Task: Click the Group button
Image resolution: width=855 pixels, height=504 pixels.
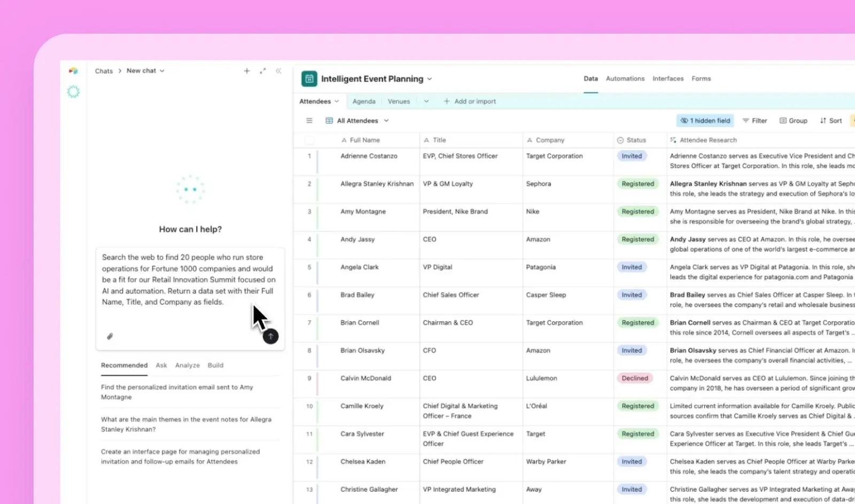Action: coord(794,121)
